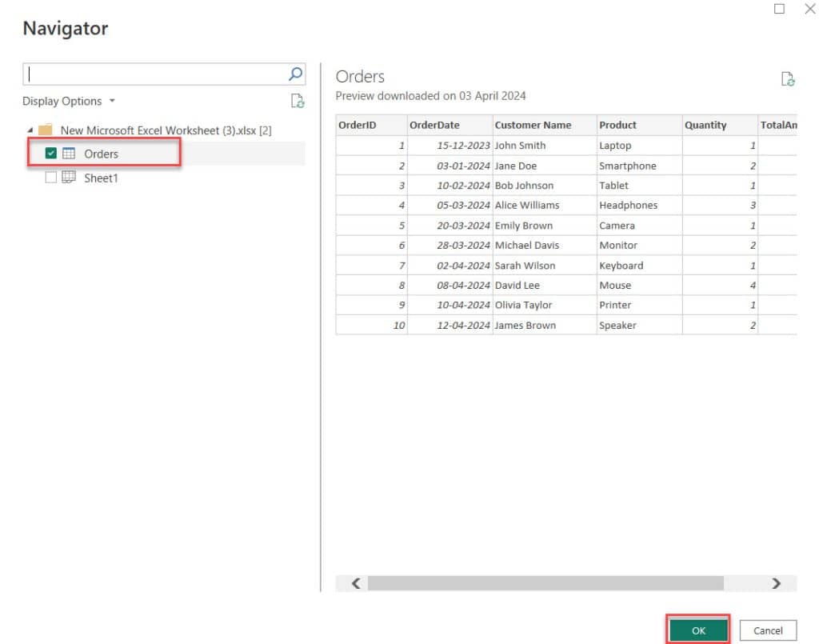The height and width of the screenshot is (644, 819).
Task: Click the 03-01-2024 date cell
Action: (449, 166)
